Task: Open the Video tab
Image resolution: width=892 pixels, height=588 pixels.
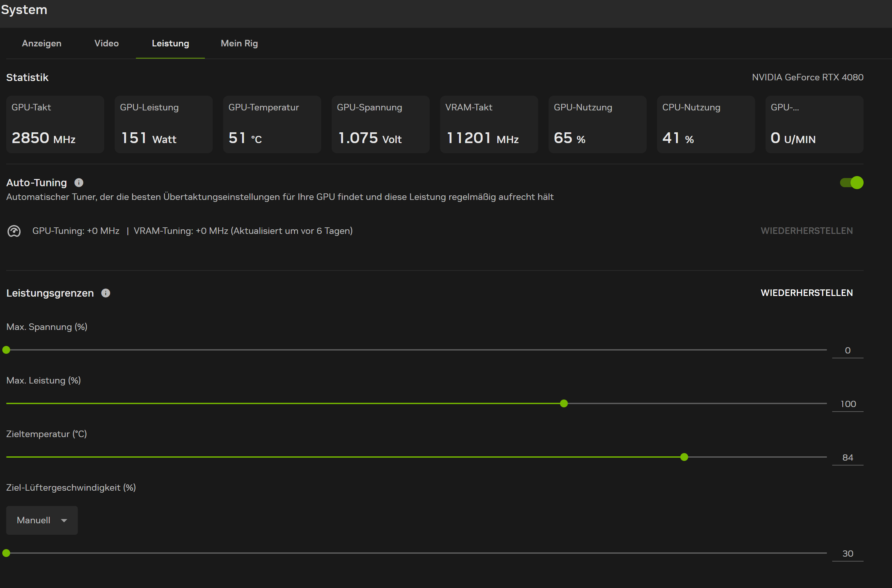Action: pyautogui.click(x=107, y=43)
